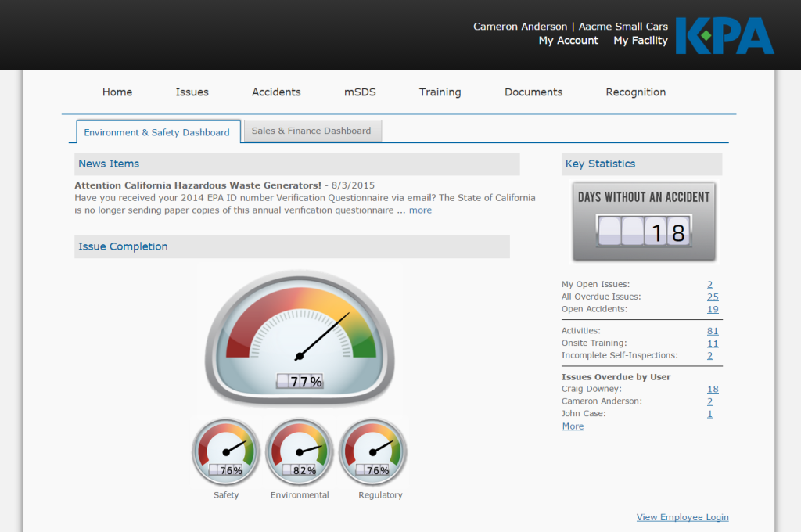Viewport: 801px width, 532px height.
Task: Select the Safety 76% gauge
Action: 226,451
